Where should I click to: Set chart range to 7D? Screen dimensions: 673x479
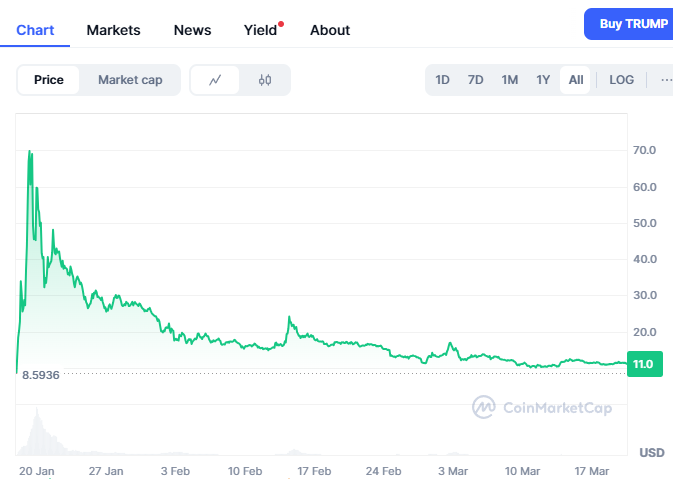coord(475,80)
